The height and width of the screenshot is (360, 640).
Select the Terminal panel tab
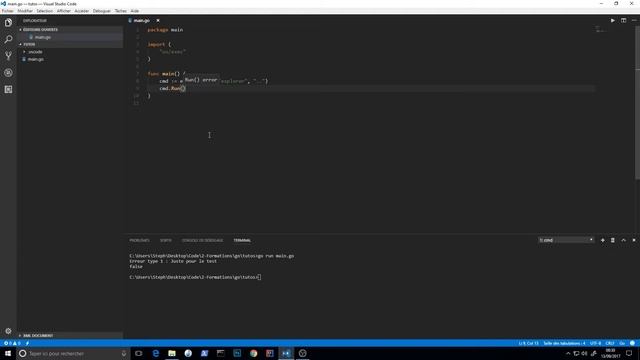(242, 240)
